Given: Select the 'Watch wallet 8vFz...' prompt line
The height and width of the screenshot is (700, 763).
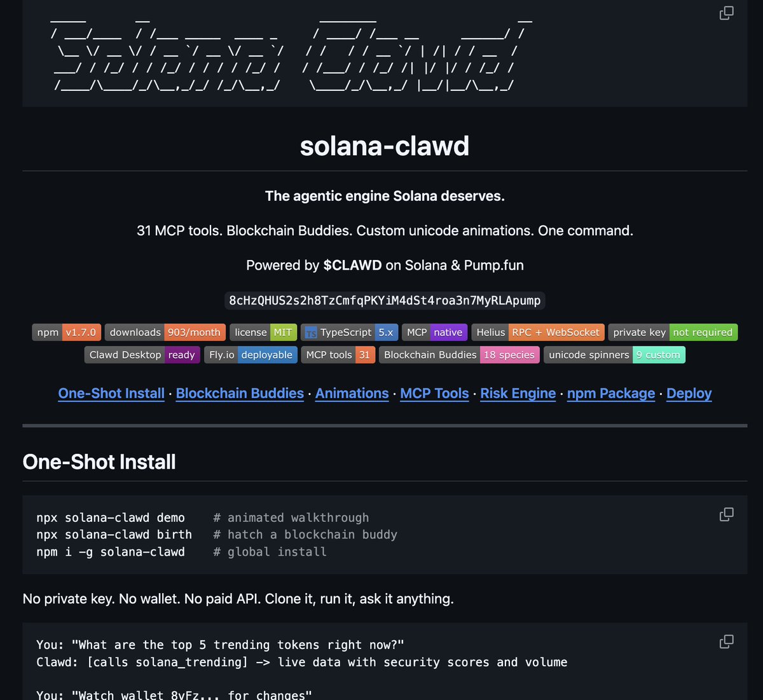Looking at the screenshot, I should [174, 695].
